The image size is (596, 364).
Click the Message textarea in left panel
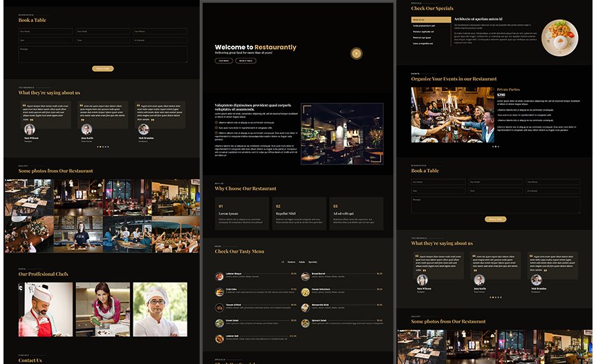[x=102, y=55]
